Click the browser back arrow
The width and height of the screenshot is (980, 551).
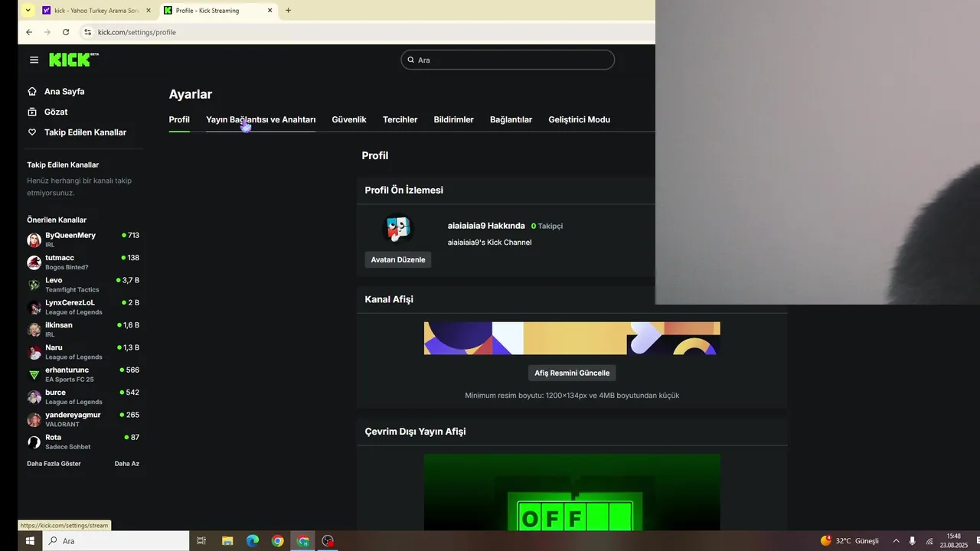click(x=29, y=32)
